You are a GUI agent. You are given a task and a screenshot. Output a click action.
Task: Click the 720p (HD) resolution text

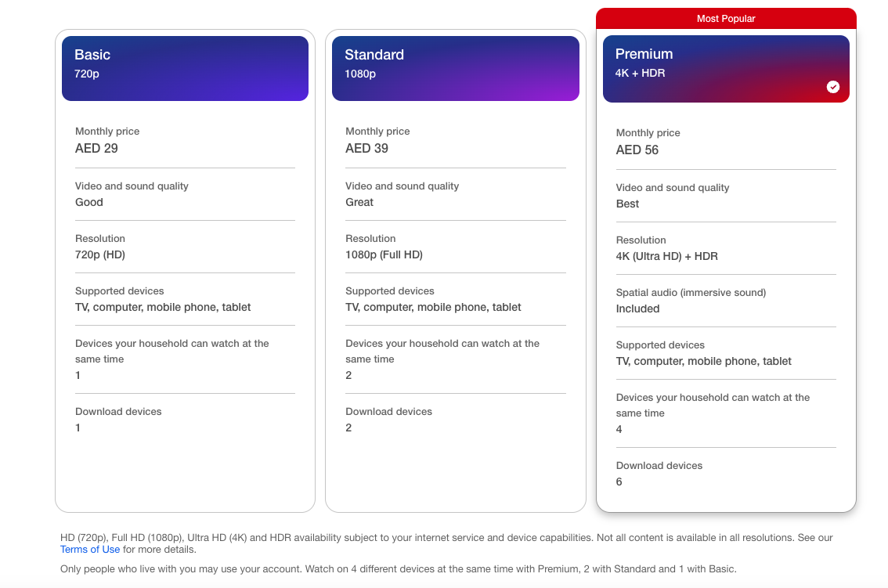(100, 254)
